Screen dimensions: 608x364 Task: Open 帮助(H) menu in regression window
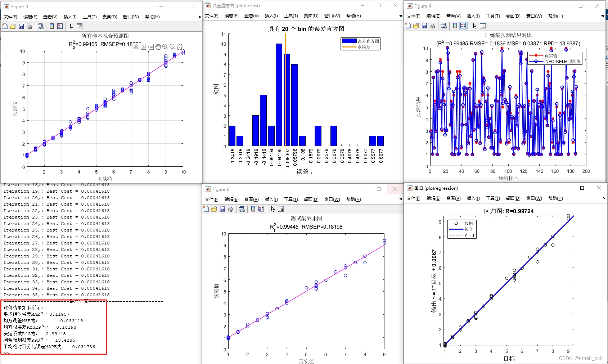[555, 198]
